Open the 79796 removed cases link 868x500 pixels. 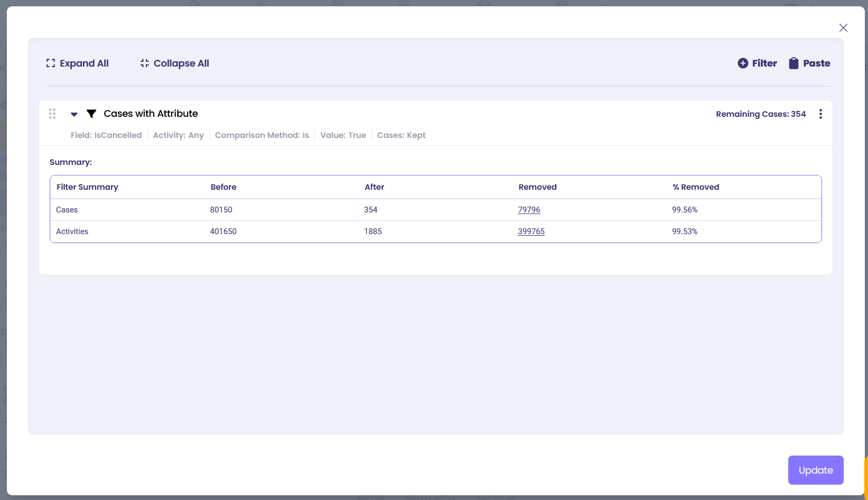(529, 210)
